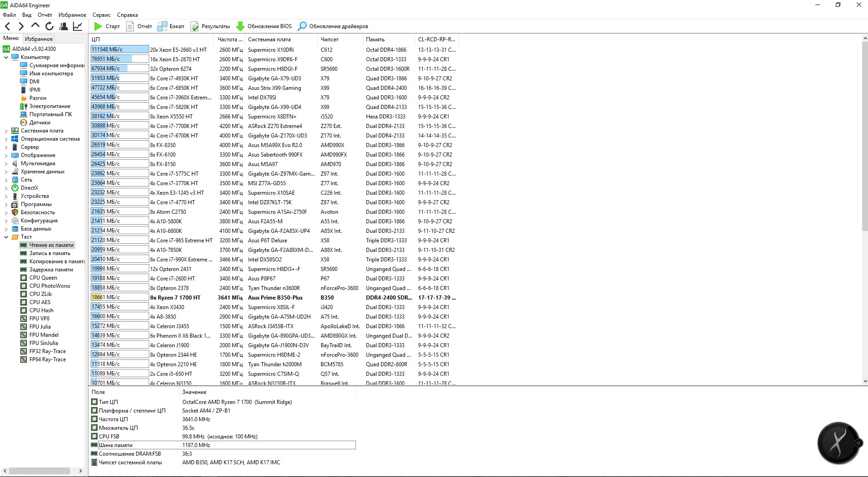Sort by the Частота column header
868x477 pixels.
click(x=229, y=39)
